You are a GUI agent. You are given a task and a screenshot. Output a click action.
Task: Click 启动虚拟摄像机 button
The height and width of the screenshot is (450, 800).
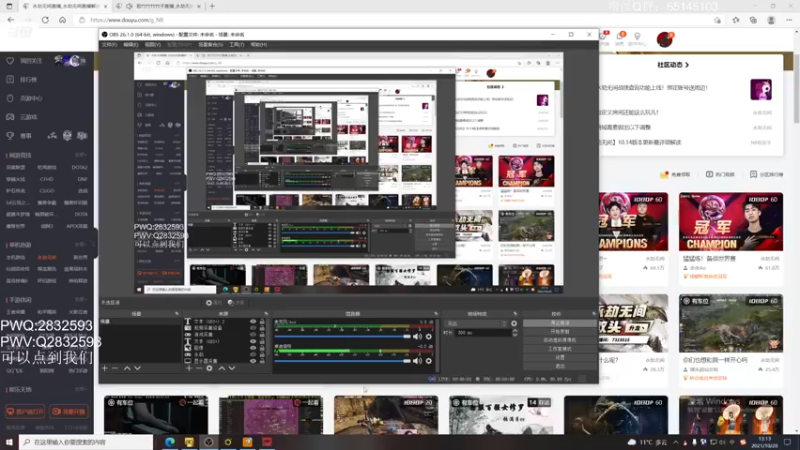point(560,340)
